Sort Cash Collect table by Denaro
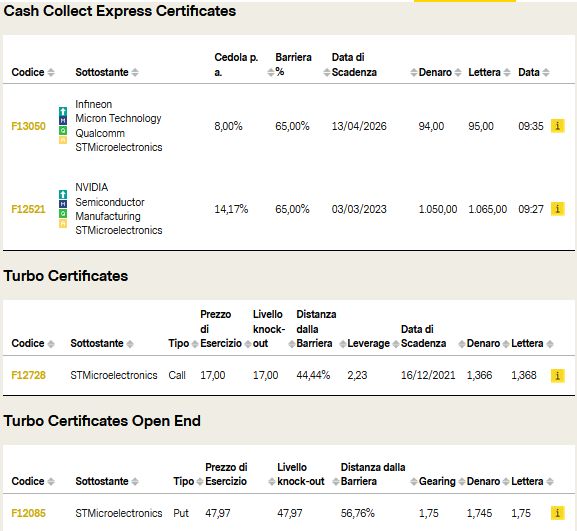Screen dimensions: 577x531 pyautogui.click(x=458, y=72)
